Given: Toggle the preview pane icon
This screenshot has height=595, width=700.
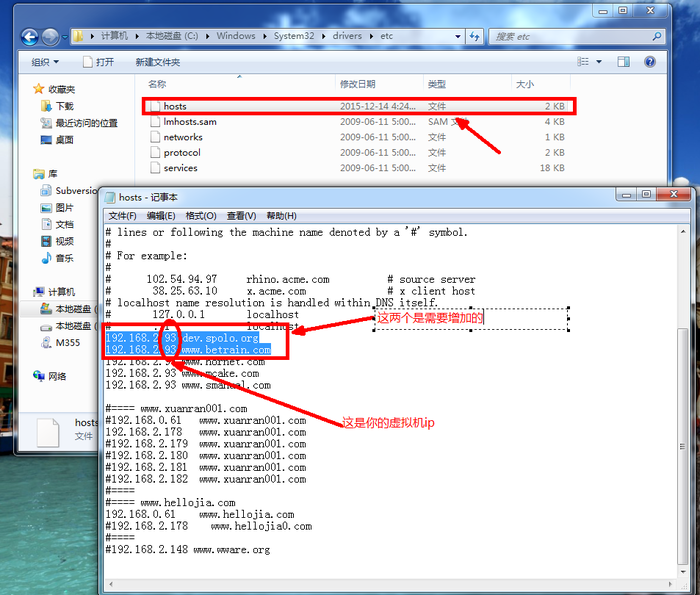Looking at the screenshot, I should click(x=623, y=62).
